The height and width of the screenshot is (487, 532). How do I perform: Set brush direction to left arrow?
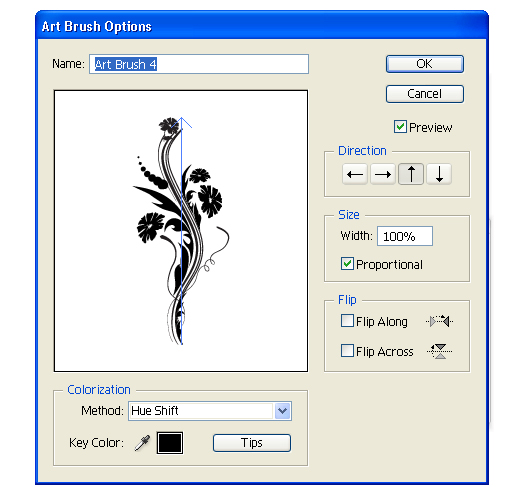(x=355, y=174)
